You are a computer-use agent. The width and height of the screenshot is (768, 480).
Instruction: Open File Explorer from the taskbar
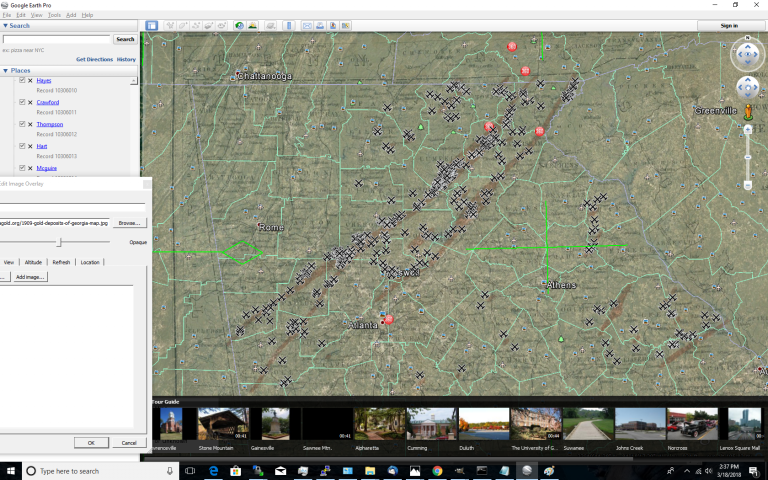pyautogui.click(x=370, y=471)
